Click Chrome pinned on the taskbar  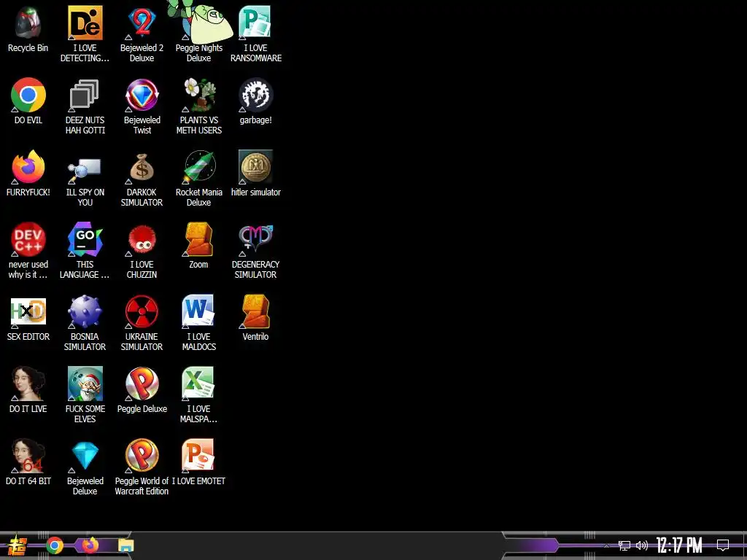coord(55,545)
